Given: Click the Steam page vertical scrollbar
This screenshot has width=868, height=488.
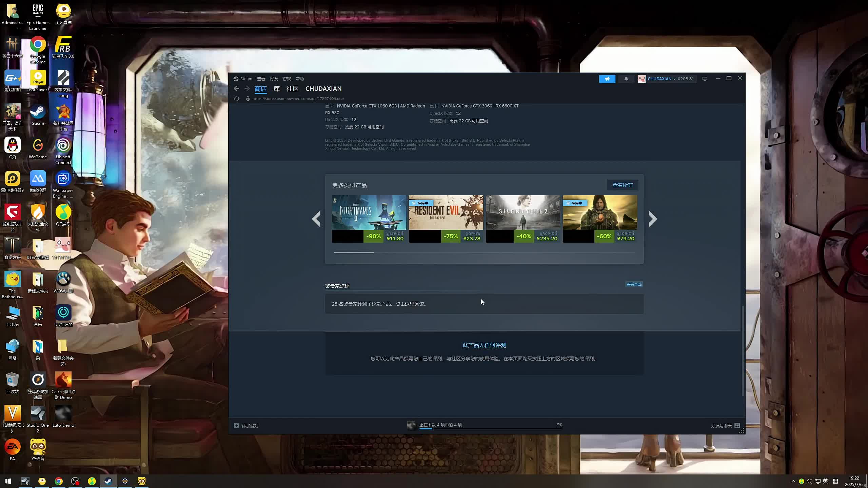Looking at the screenshot, I should point(743,351).
